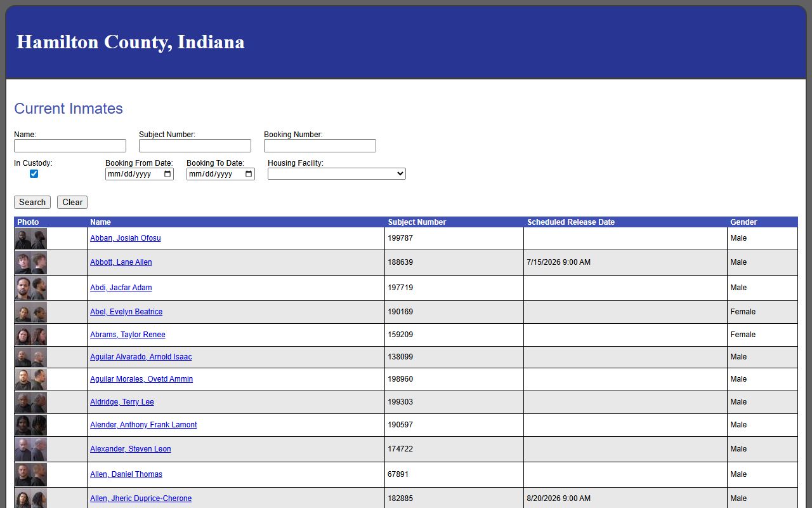This screenshot has height=508, width=812.
Task: Click the Clear button
Action: pyautogui.click(x=72, y=202)
